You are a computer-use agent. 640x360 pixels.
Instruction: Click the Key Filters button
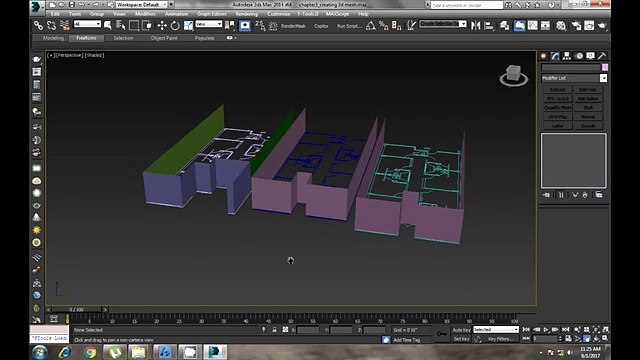[500, 339]
